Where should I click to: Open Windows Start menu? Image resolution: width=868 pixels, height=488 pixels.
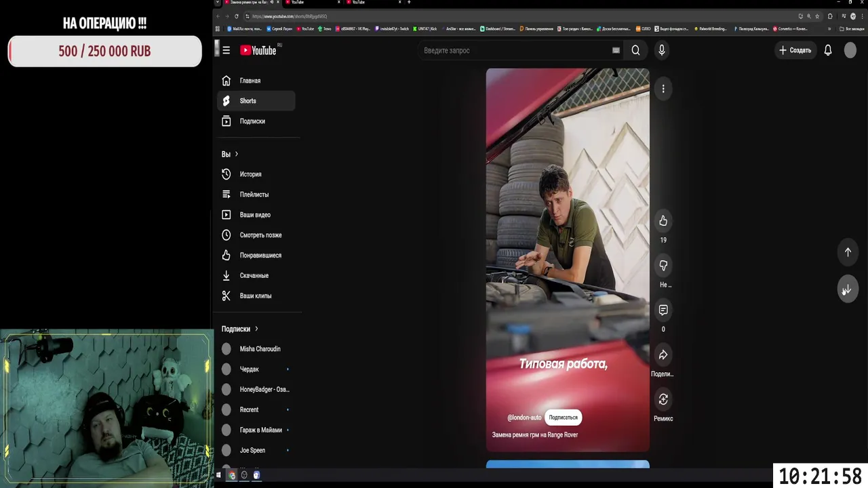click(218, 475)
